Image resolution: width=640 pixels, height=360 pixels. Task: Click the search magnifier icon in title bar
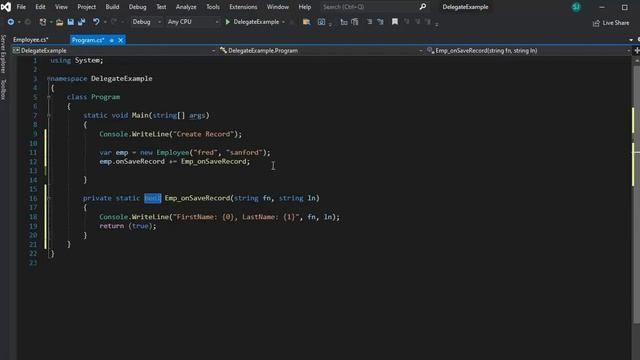[x=423, y=7]
